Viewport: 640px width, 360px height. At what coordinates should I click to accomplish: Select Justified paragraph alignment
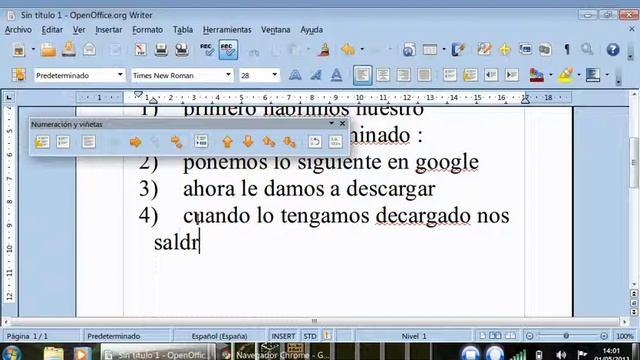[x=424, y=75]
